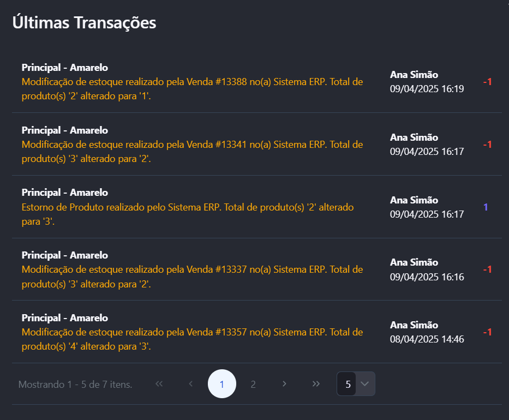Open the transaction for Venda #13388
The image size is (509, 420).
192,82
